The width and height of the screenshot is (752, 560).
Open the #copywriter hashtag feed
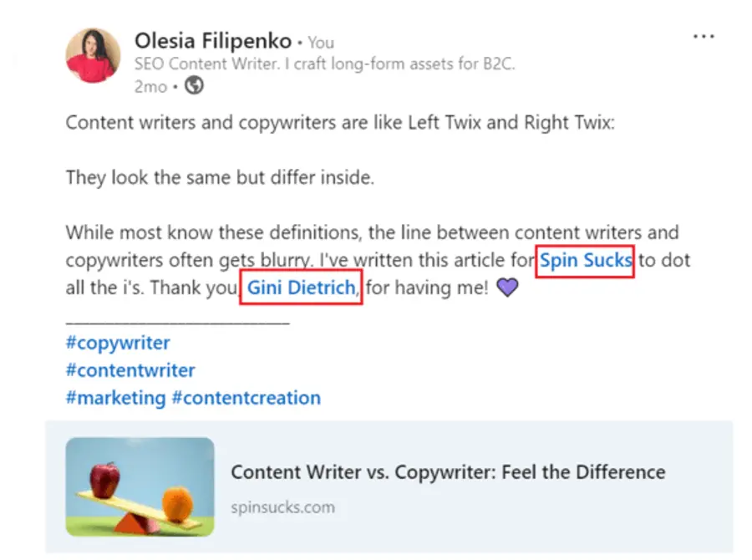117,342
